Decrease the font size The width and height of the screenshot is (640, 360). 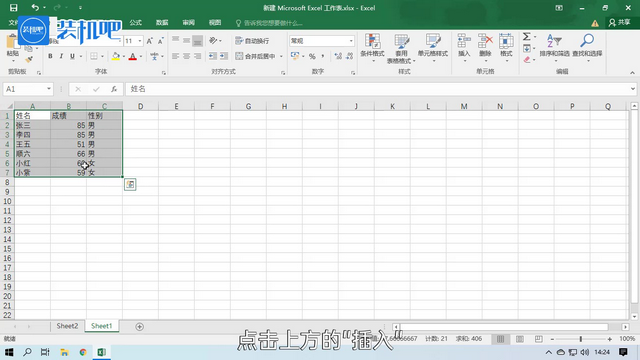pos(161,41)
